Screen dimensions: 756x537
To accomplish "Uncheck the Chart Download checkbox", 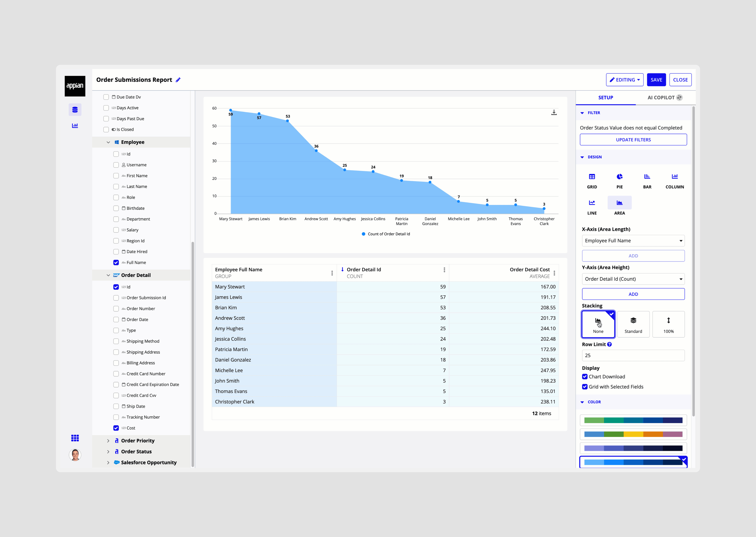I will click(585, 377).
